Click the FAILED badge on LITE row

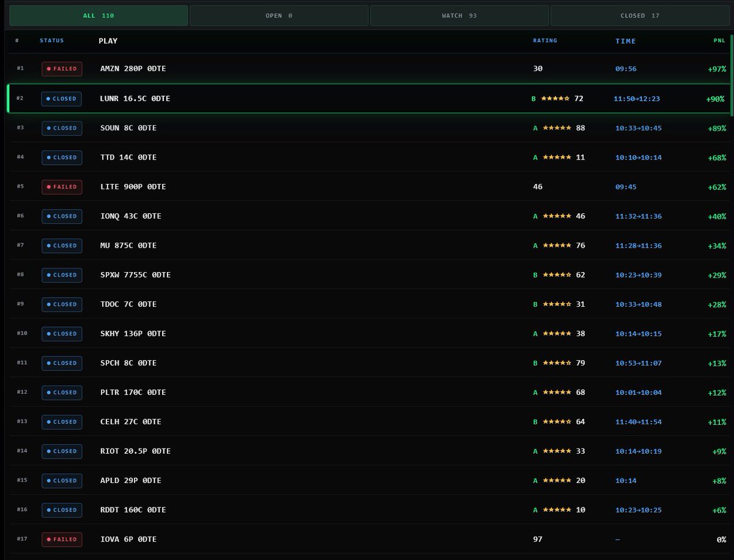pos(62,186)
